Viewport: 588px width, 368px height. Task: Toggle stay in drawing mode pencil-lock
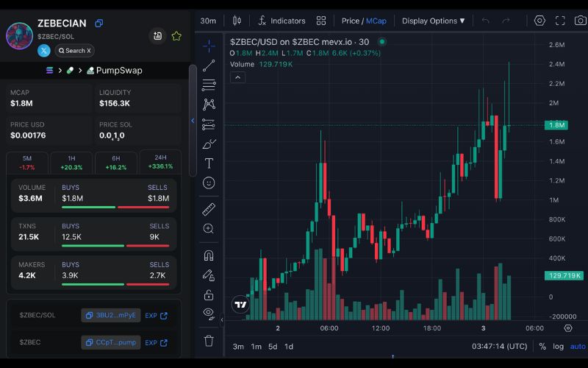click(x=209, y=275)
